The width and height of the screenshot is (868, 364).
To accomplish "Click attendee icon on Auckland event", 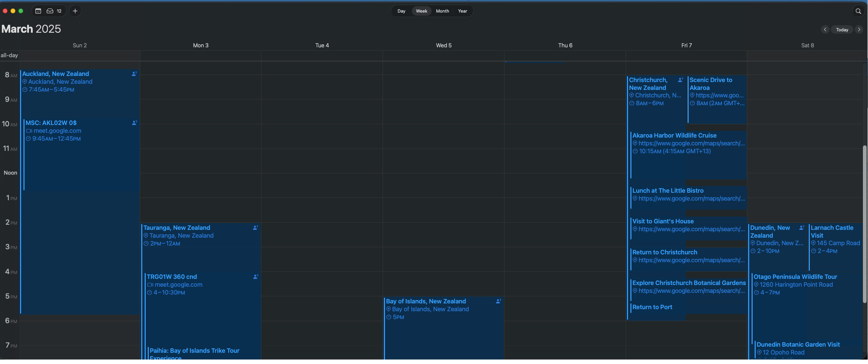I will tap(134, 74).
